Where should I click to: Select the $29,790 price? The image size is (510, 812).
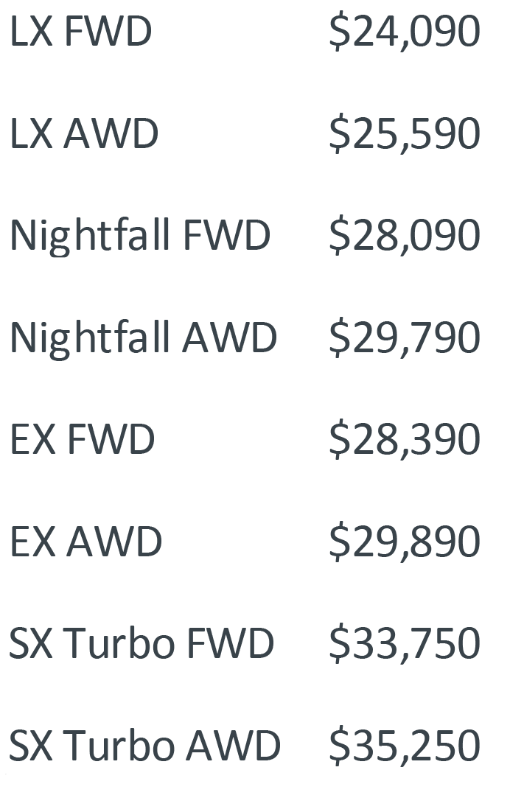[405, 338]
